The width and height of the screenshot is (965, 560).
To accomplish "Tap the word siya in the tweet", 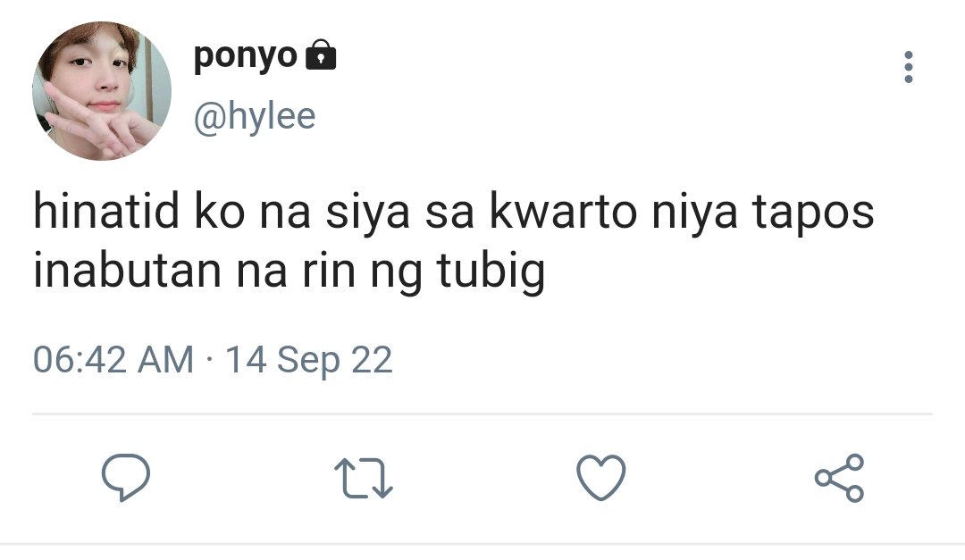I will (x=367, y=213).
